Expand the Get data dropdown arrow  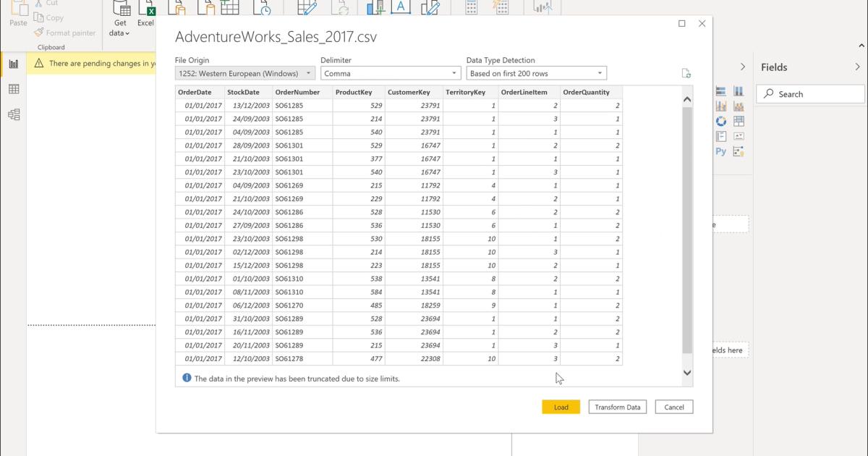(x=129, y=32)
